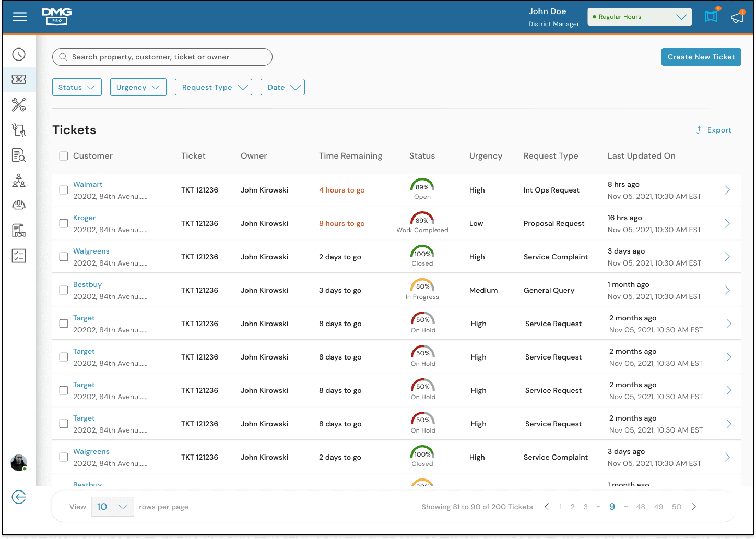Tick the Walmart row checkbox

(x=64, y=190)
